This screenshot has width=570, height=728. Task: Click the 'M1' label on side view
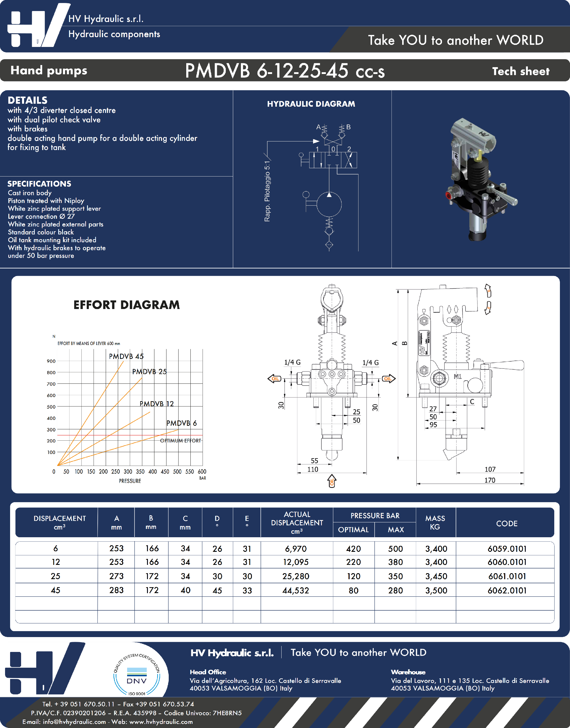(x=457, y=376)
